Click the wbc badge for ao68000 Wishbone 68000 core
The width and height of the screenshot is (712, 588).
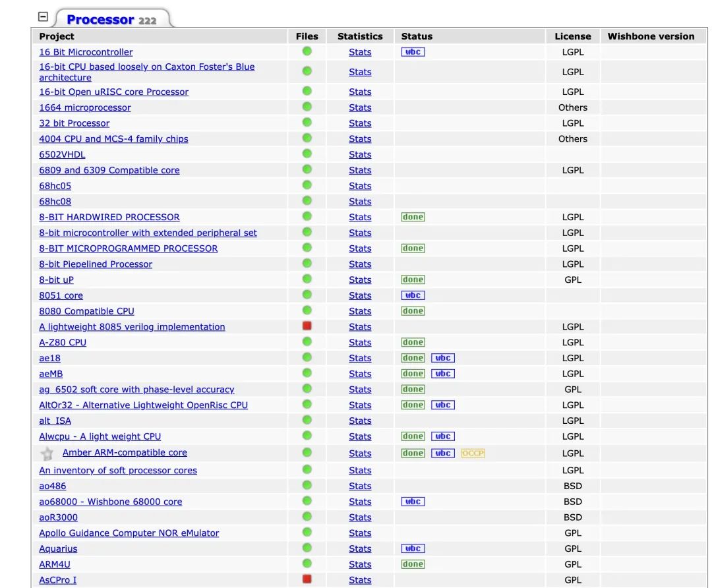[413, 502]
